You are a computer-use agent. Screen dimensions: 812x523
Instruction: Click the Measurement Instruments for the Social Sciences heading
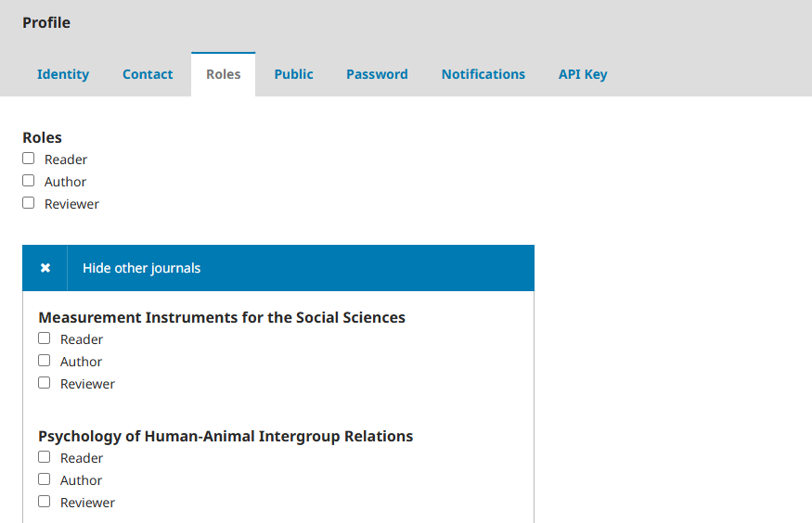[x=222, y=317]
